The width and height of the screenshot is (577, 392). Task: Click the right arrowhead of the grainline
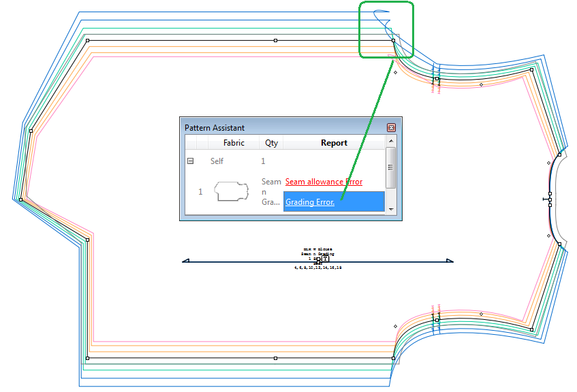click(x=450, y=261)
